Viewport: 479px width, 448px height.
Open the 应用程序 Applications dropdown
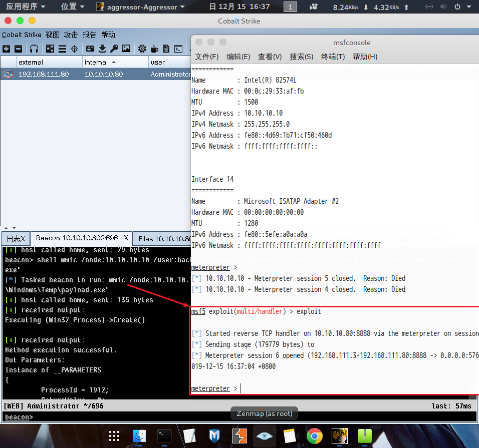click(x=26, y=7)
